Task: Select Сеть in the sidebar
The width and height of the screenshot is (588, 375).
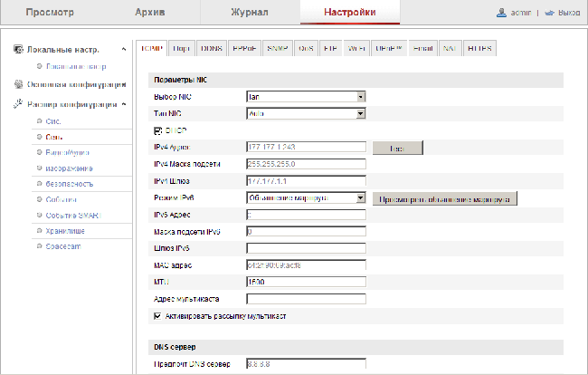Action: click(54, 137)
